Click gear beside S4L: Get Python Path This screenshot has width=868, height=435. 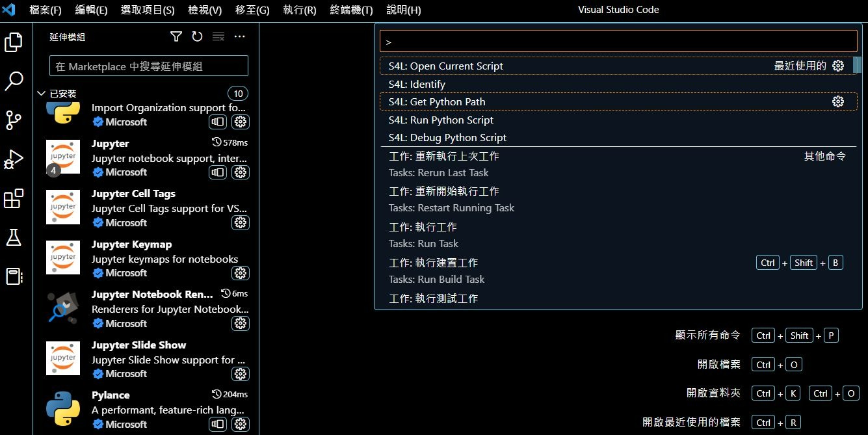(838, 101)
